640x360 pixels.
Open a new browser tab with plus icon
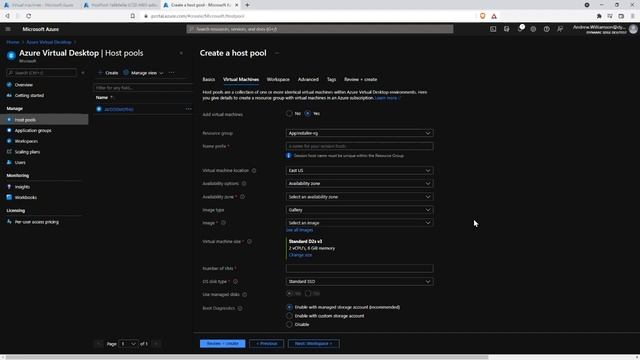click(x=247, y=5)
